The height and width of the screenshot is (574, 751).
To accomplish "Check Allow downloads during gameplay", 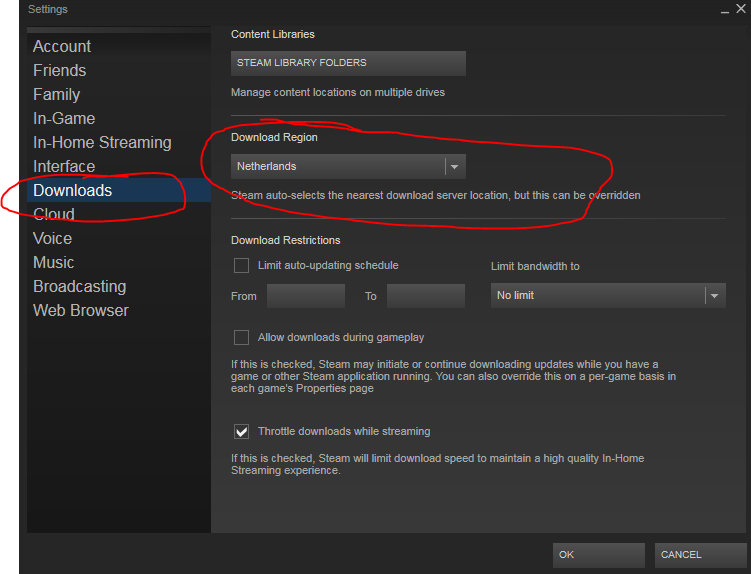I will click(241, 337).
